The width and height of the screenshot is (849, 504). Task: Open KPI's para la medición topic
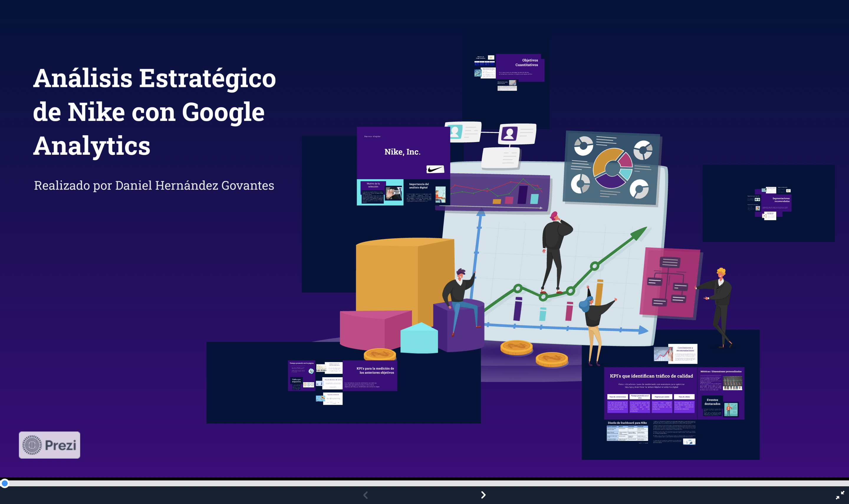click(370, 375)
